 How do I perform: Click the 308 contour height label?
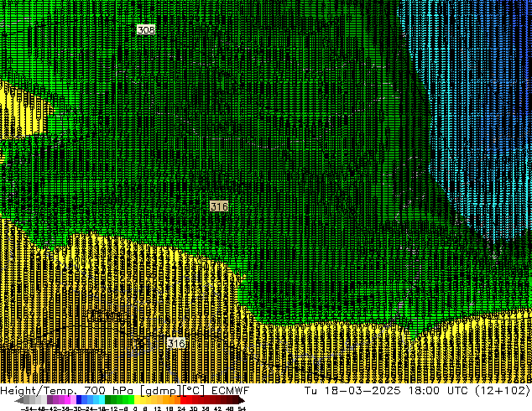tap(146, 30)
